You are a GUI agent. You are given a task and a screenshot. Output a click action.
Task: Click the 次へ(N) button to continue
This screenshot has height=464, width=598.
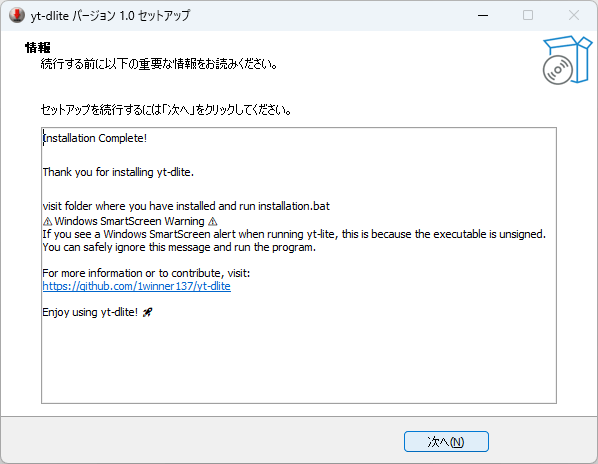pyautogui.click(x=446, y=442)
